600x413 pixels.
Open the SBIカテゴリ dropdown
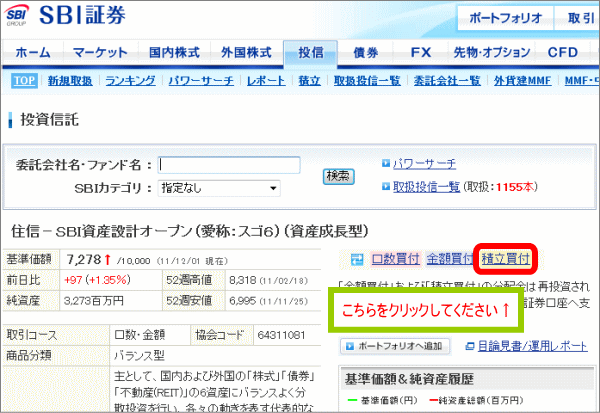pyautogui.click(x=219, y=188)
